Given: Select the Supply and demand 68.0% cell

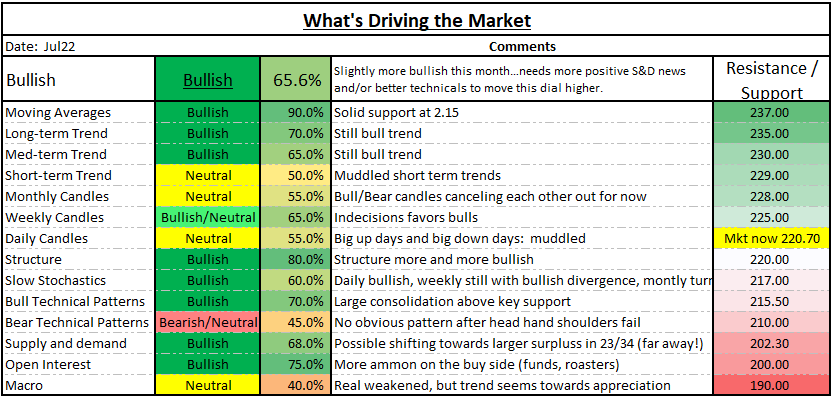Looking at the screenshot, I should [x=295, y=344].
